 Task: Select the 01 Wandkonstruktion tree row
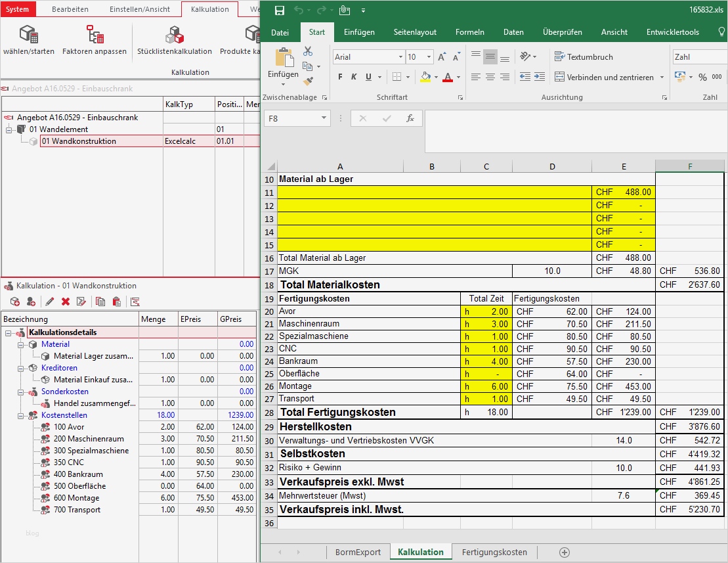click(79, 141)
